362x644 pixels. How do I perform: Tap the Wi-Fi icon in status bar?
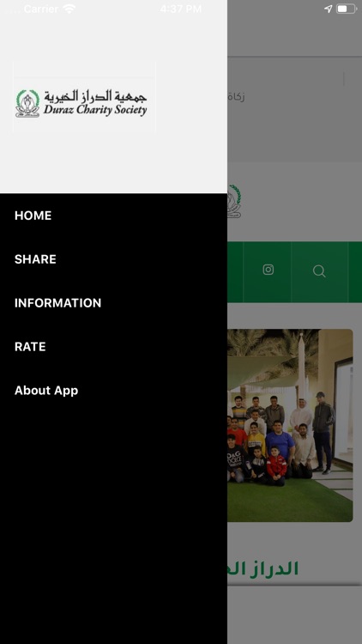[69, 9]
